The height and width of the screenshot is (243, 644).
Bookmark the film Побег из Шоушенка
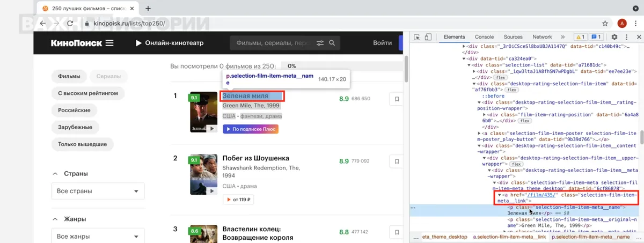coord(397,161)
